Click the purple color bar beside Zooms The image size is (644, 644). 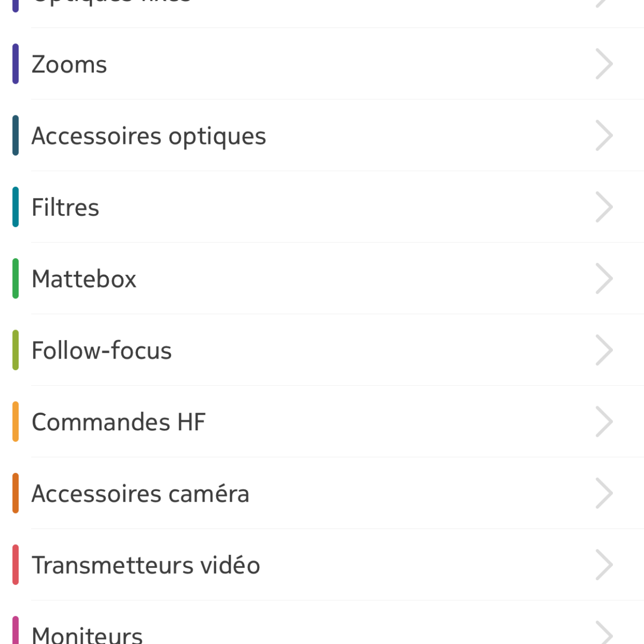pyautogui.click(x=16, y=64)
